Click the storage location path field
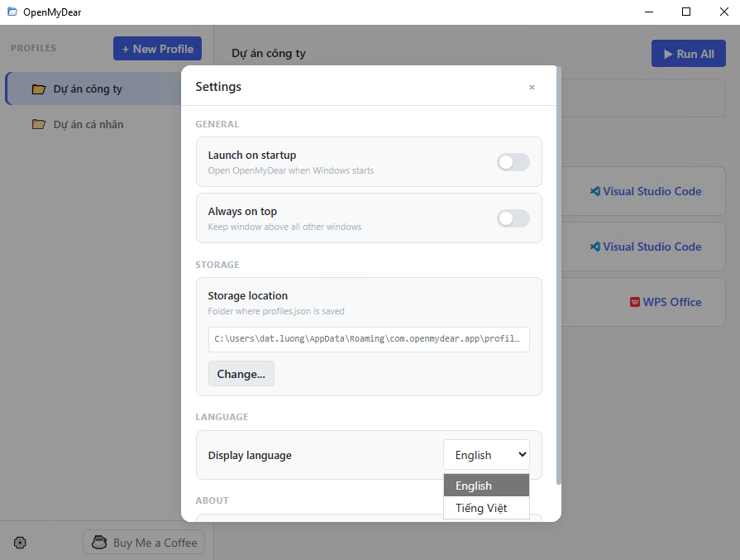This screenshot has height=560, width=740. [x=369, y=339]
